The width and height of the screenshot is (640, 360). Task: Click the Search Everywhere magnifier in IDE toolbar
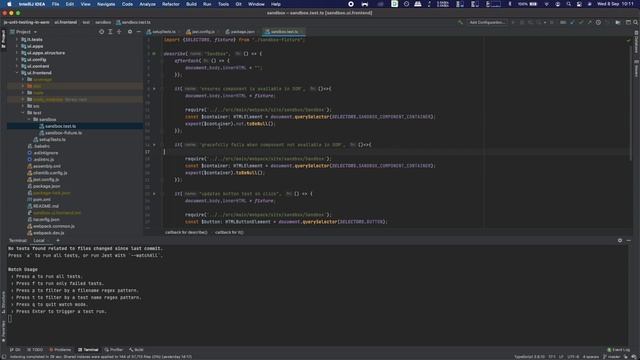click(x=635, y=22)
